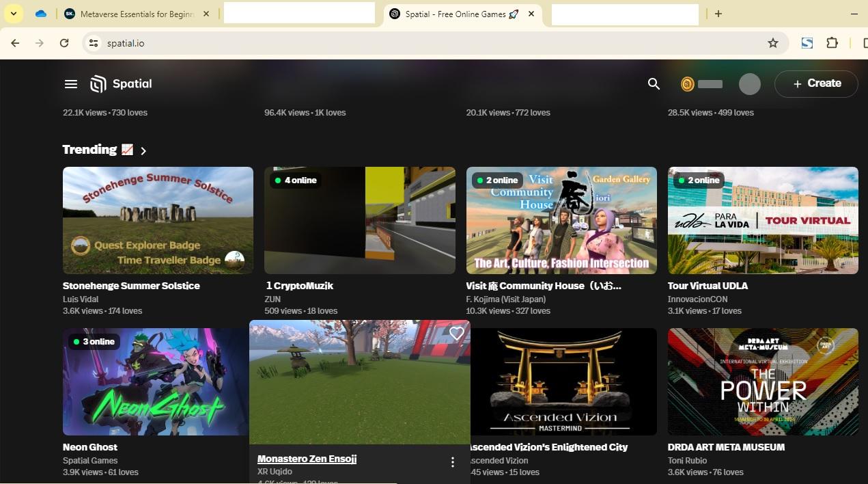This screenshot has width=868, height=484.
Task: Open Ascended Vizion Mastermind thumbnail
Action: pyautogui.click(x=563, y=381)
